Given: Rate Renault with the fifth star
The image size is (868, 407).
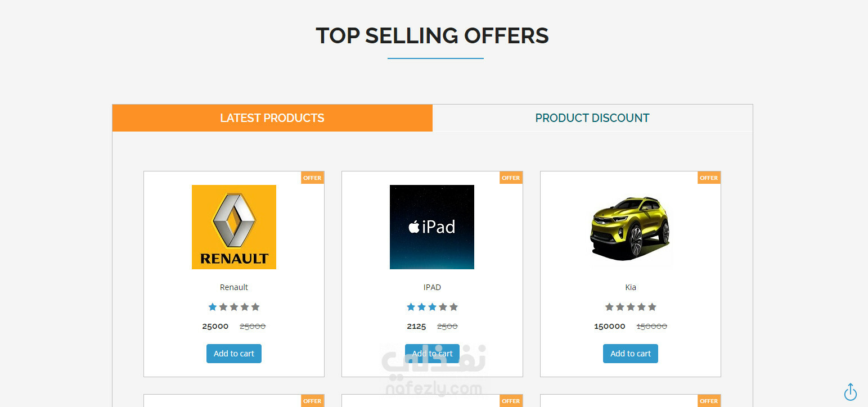Looking at the screenshot, I should pos(255,307).
